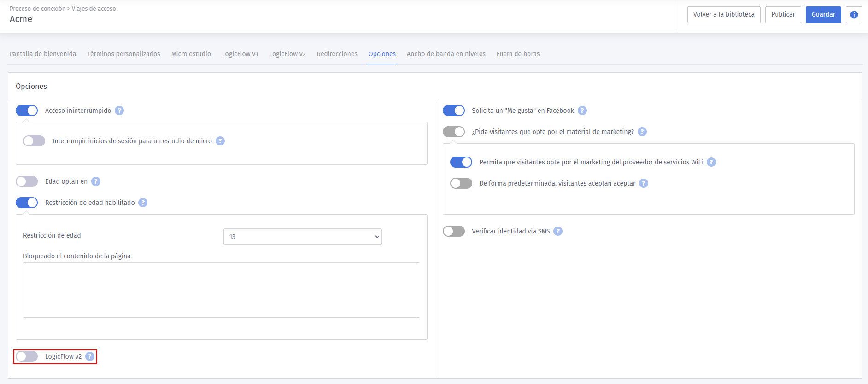Screen dimensions: 868x384
Task: Select the LogicFlow v1 tab
Action: pyautogui.click(x=240, y=54)
